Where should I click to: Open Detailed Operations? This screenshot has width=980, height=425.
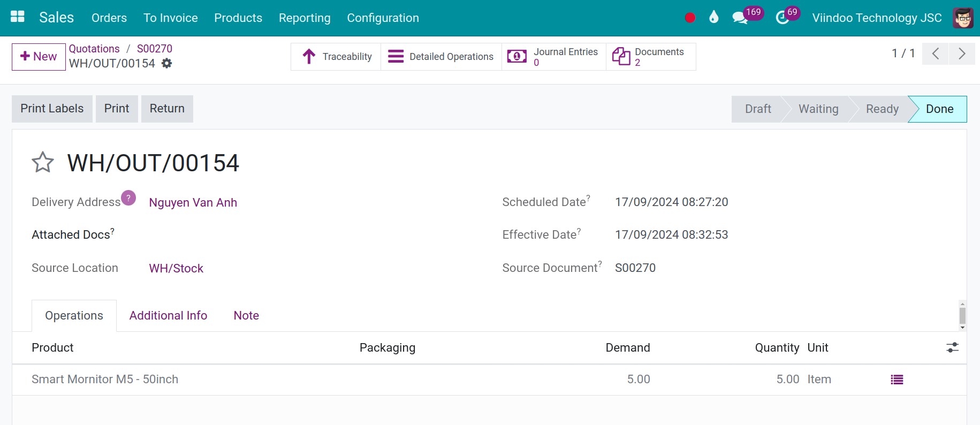pyautogui.click(x=441, y=57)
